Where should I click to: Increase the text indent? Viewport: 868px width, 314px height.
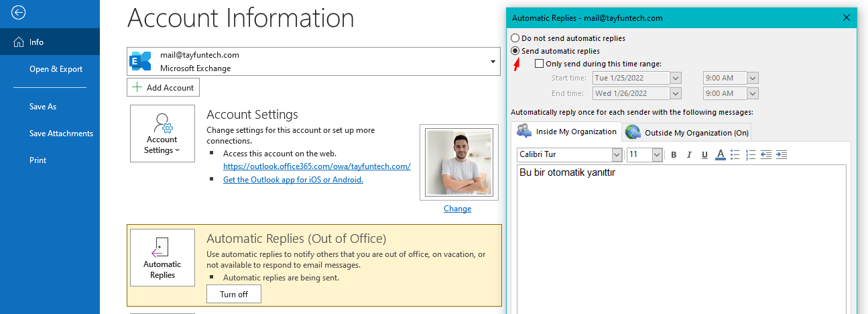click(x=781, y=155)
